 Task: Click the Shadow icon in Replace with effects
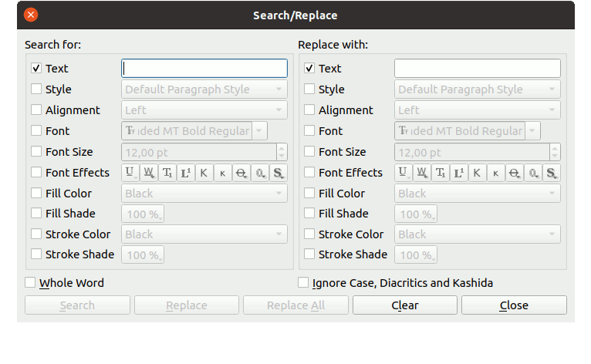[552, 173]
